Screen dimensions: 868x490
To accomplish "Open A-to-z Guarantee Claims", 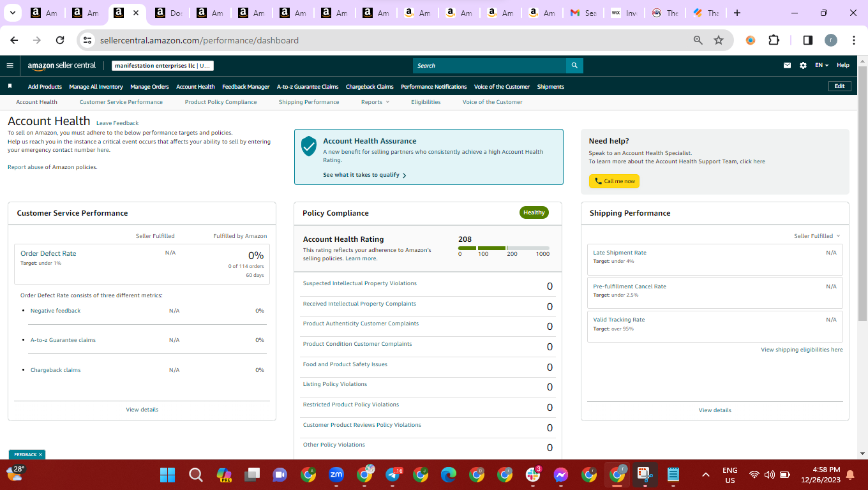I will coord(308,87).
